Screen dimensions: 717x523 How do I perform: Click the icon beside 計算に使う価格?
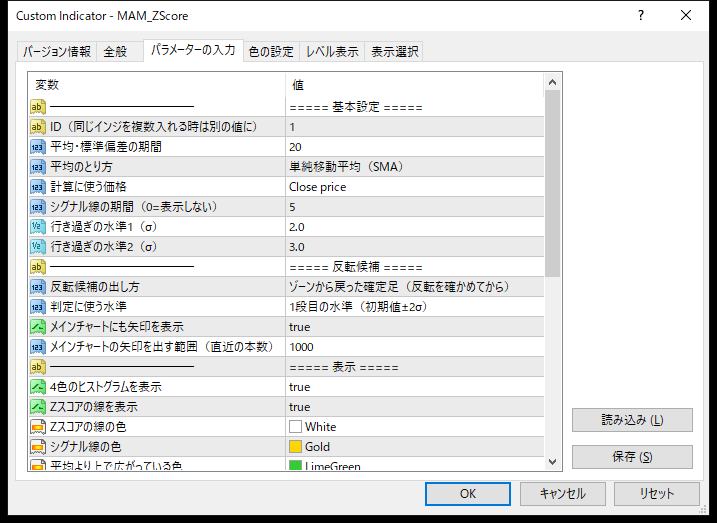point(38,187)
